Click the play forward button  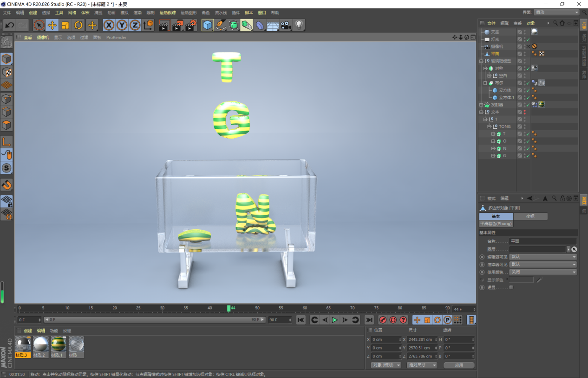334,320
